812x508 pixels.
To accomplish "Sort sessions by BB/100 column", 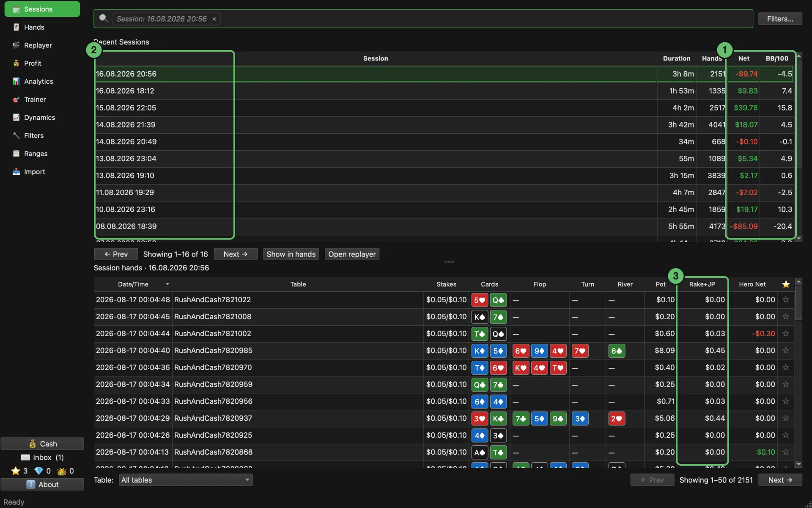I will [x=777, y=58].
